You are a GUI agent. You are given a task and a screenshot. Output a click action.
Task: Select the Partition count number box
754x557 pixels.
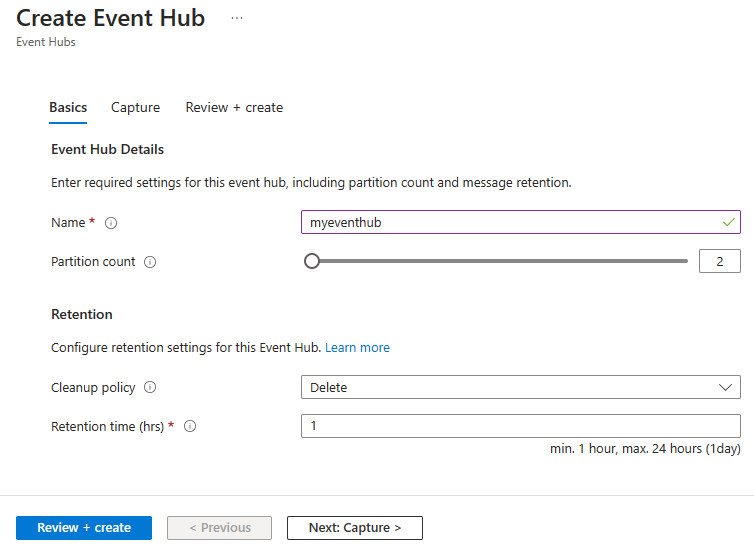point(719,261)
